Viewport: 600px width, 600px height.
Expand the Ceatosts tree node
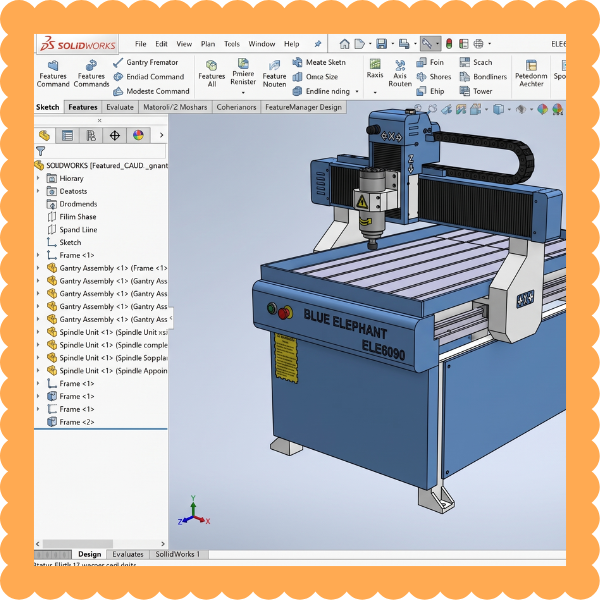(38, 191)
